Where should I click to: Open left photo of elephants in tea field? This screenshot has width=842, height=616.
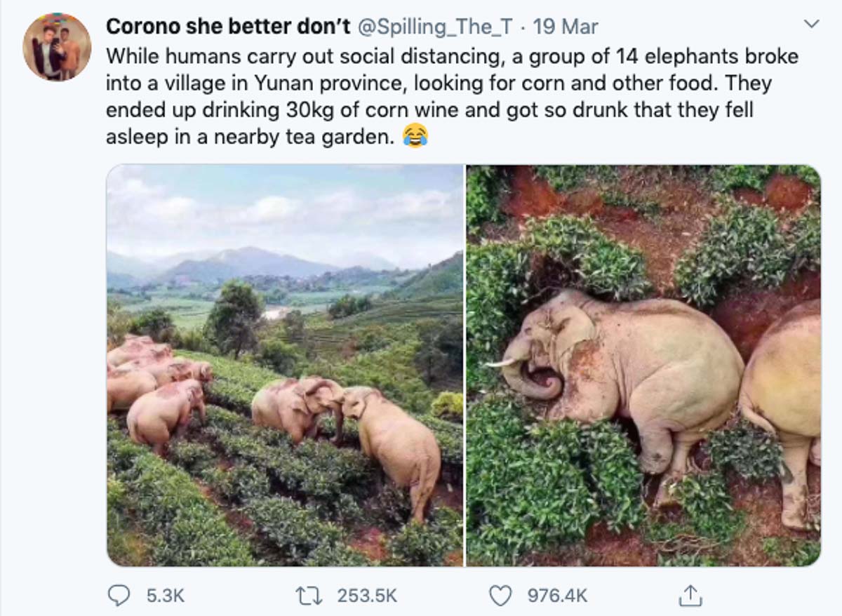pos(285,365)
